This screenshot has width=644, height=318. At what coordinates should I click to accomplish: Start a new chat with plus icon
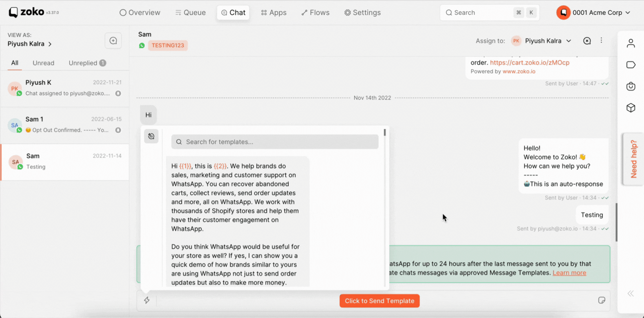coord(113,41)
